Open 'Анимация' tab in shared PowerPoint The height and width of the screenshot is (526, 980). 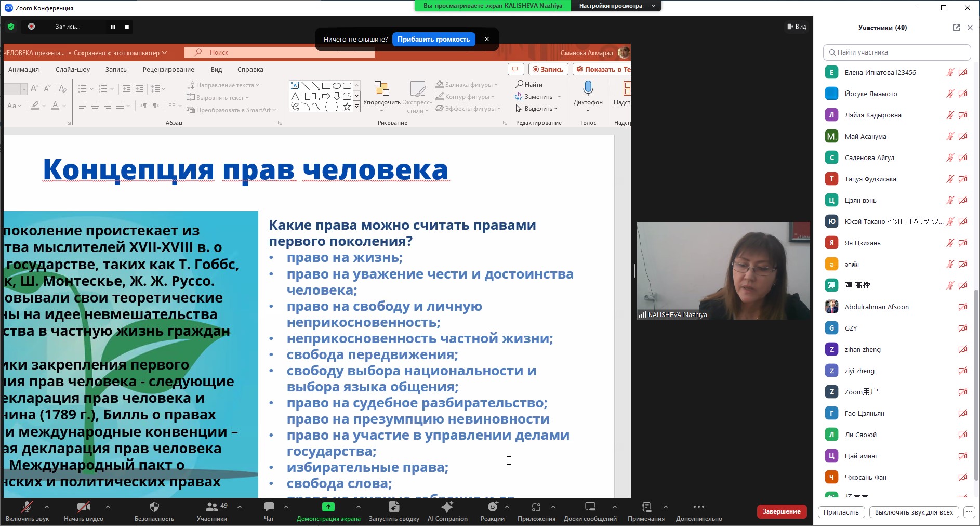tap(23, 70)
